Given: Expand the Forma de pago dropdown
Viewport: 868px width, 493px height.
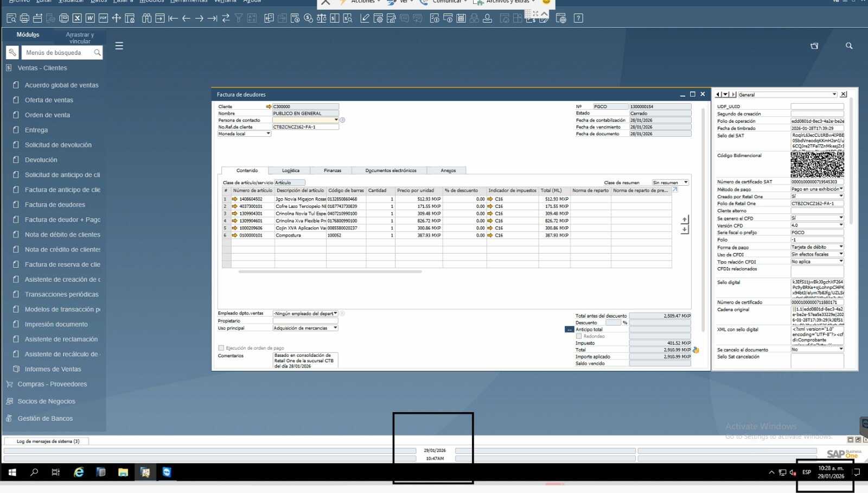Looking at the screenshot, I should [x=841, y=247].
